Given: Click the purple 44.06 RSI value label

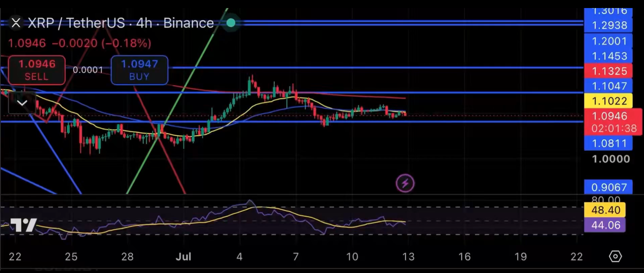Looking at the screenshot, I should coord(605,225).
